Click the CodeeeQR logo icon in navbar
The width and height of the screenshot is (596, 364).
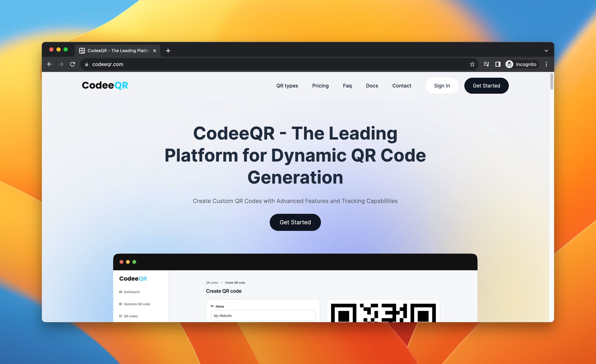pos(105,85)
